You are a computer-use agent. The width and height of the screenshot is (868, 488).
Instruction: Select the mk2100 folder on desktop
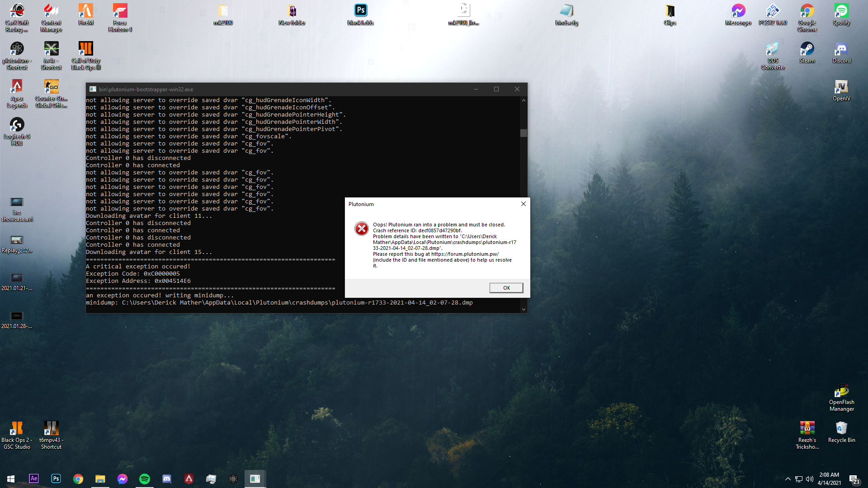pyautogui.click(x=223, y=15)
